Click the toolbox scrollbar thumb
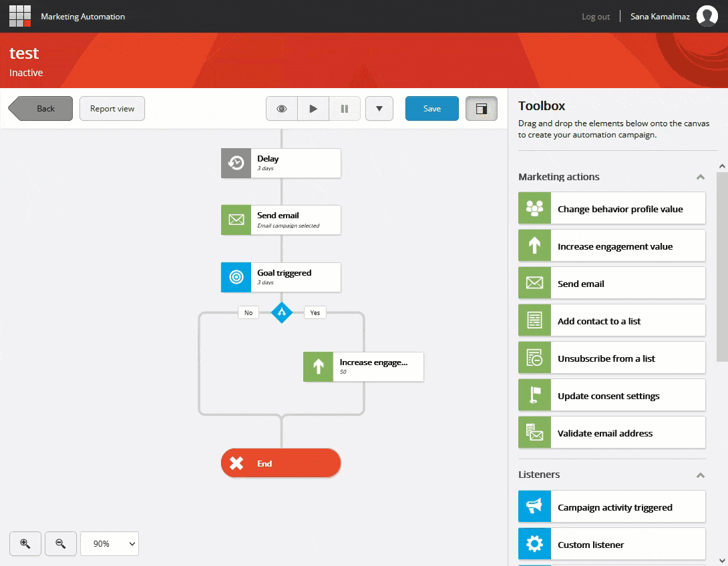 click(722, 267)
